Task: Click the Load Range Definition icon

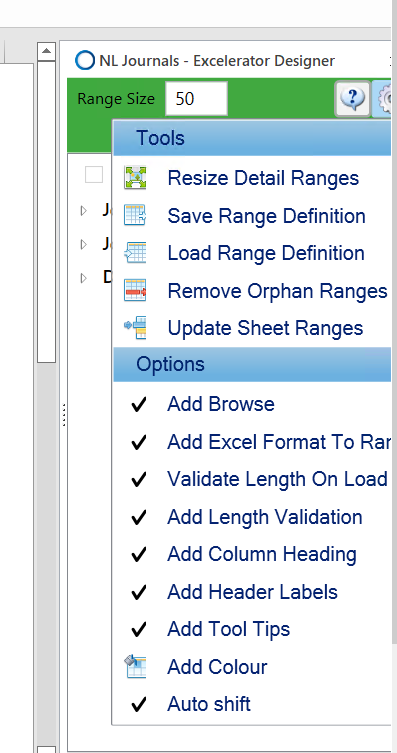Action: pos(135,253)
